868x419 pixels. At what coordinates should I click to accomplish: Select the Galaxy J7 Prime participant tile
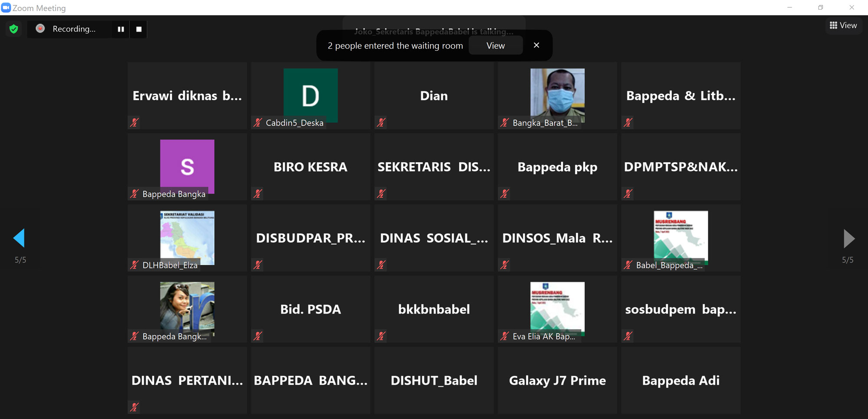tap(557, 380)
